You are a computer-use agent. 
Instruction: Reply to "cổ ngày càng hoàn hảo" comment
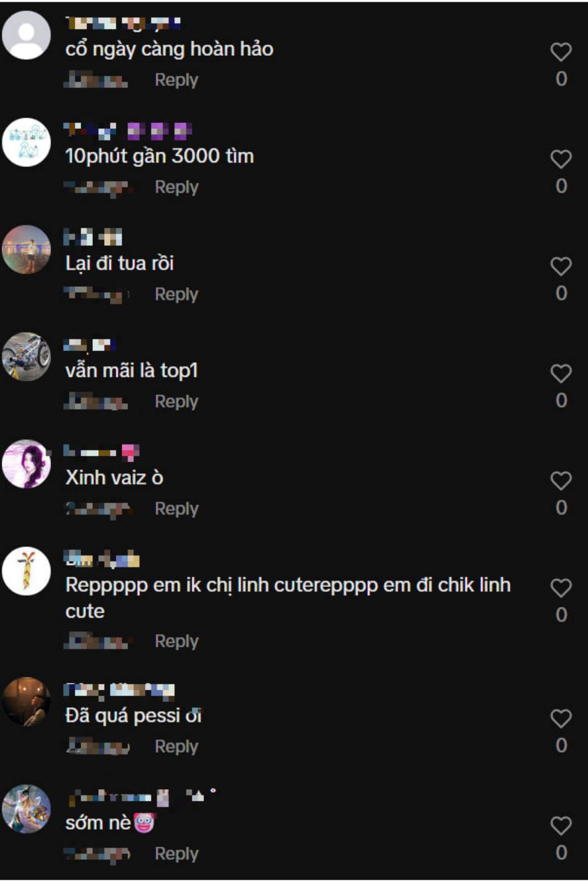(176, 80)
